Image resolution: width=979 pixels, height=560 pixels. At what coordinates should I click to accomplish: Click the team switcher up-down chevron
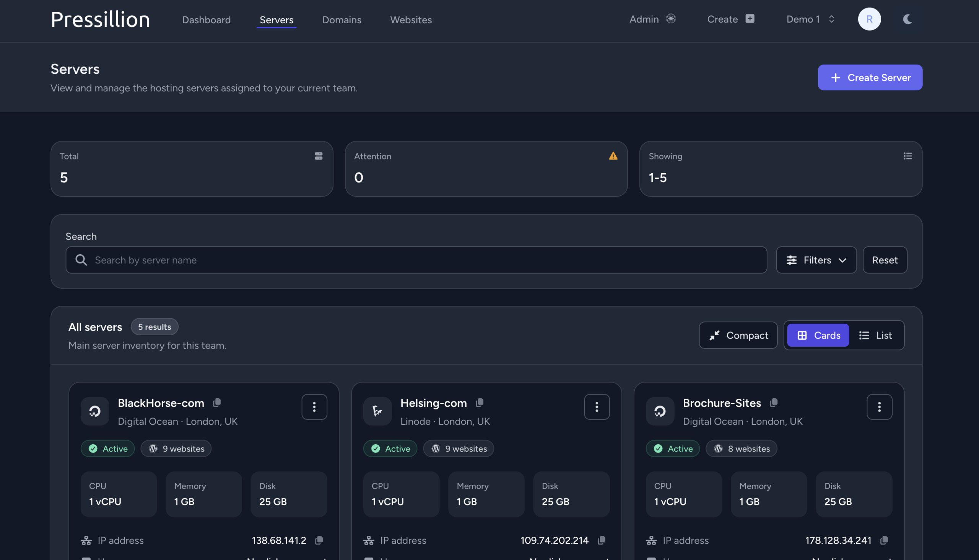(831, 19)
